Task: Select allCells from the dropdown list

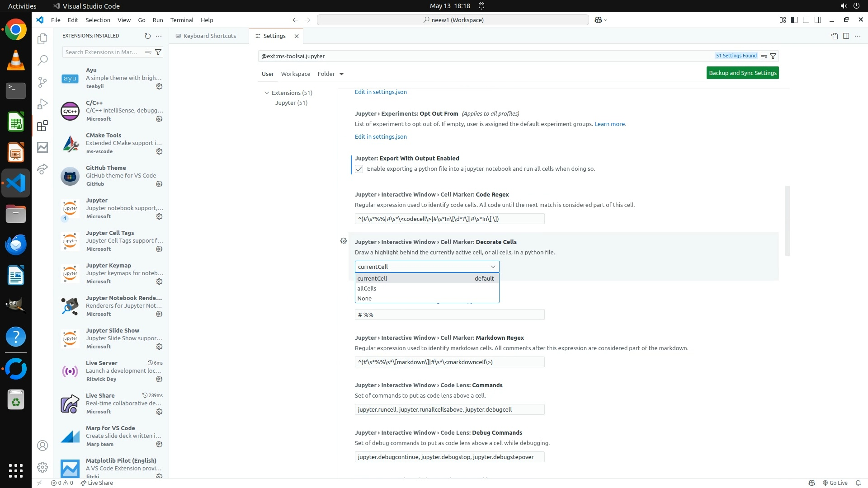Action: pyautogui.click(x=367, y=288)
